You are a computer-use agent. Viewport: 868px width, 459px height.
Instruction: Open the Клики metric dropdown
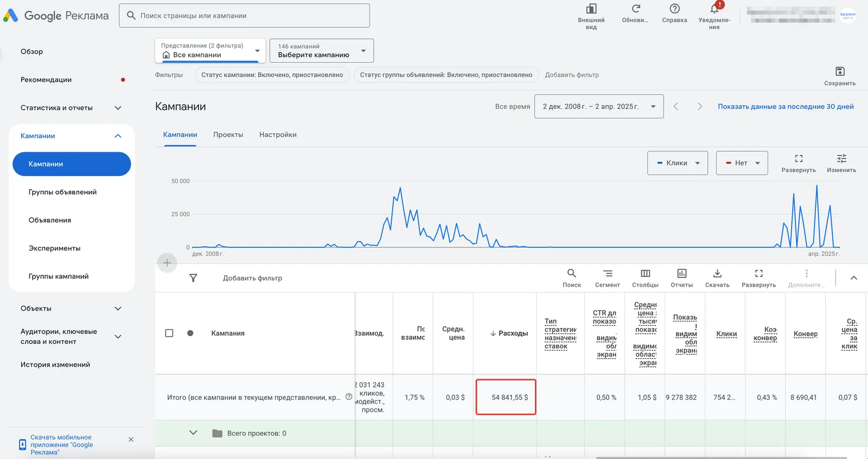coord(678,163)
